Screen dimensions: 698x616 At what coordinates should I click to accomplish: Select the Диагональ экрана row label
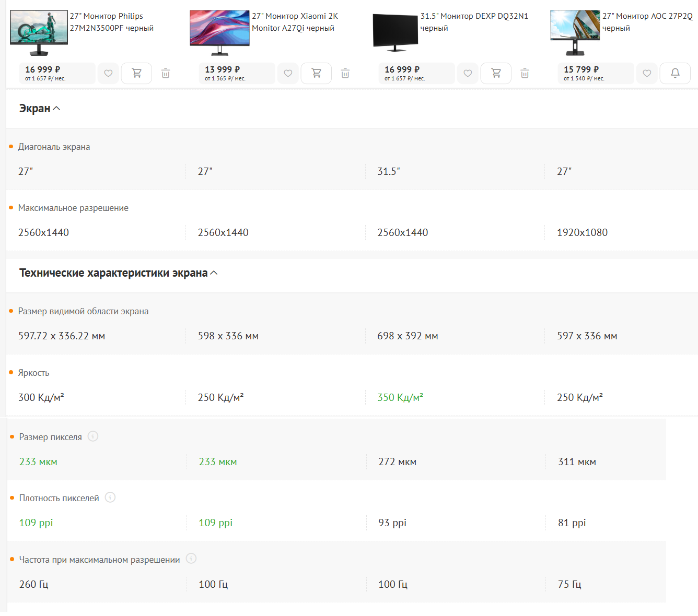pos(54,147)
